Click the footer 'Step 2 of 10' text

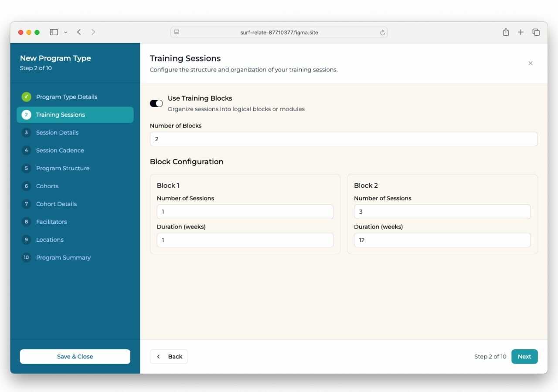pyautogui.click(x=490, y=356)
